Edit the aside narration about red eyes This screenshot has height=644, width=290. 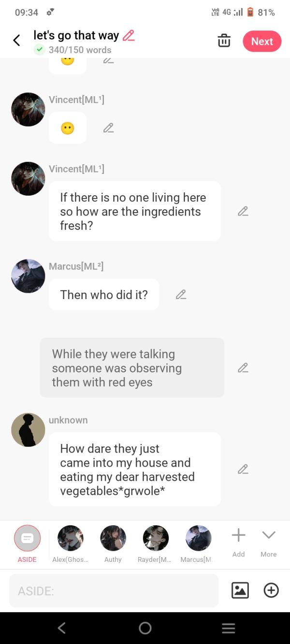(x=243, y=368)
